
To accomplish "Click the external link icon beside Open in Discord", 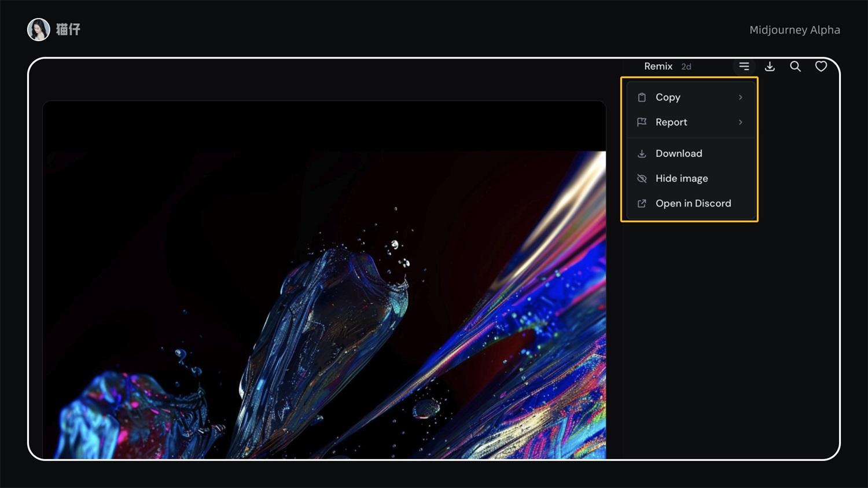I will (x=642, y=203).
